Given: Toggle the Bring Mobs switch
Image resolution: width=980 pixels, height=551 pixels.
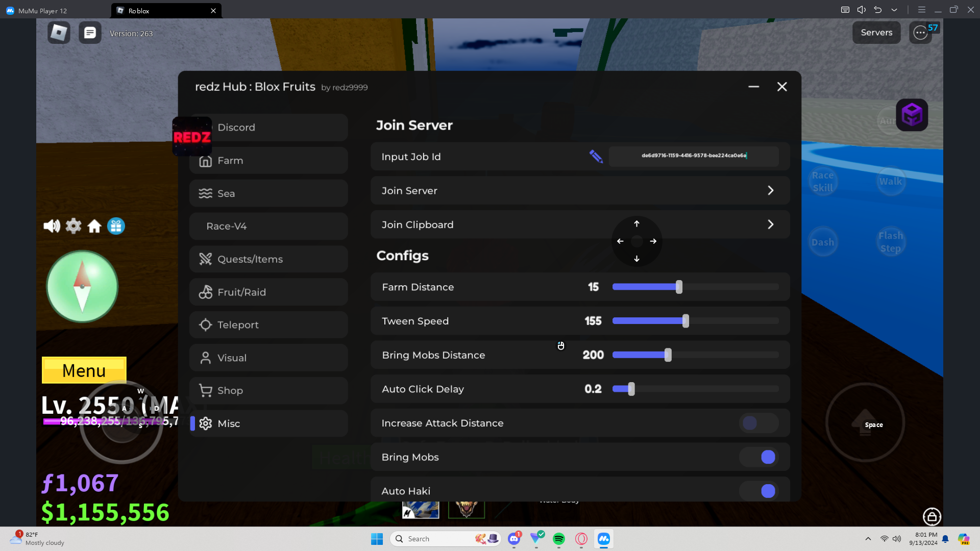Looking at the screenshot, I should (758, 457).
